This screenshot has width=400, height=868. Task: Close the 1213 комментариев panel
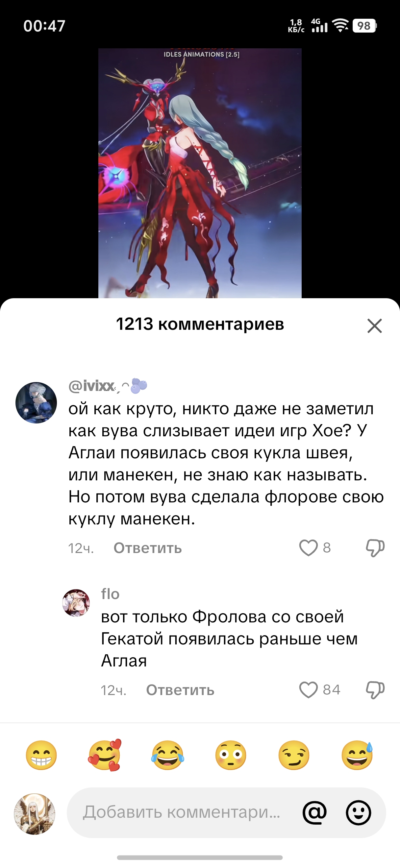point(374,326)
